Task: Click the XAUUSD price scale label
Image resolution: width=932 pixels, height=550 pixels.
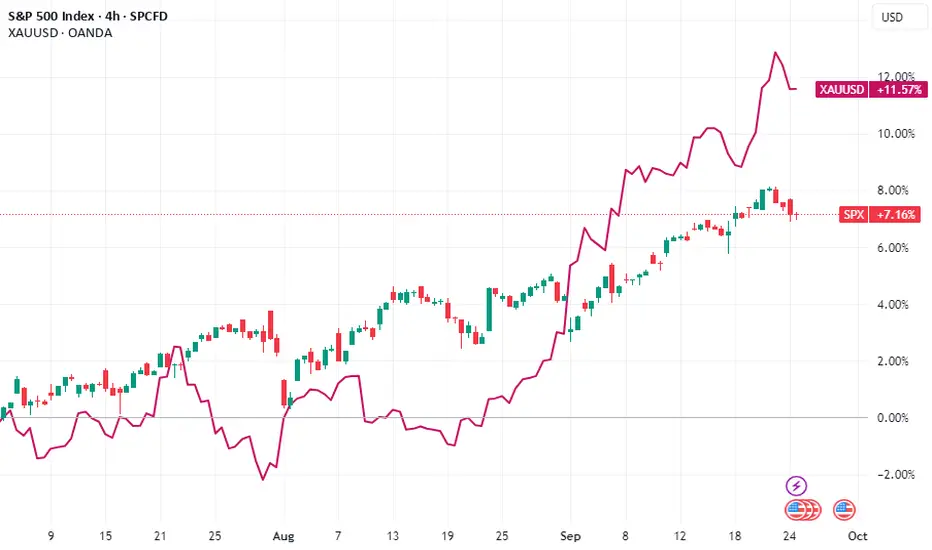Action: pos(842,90)
